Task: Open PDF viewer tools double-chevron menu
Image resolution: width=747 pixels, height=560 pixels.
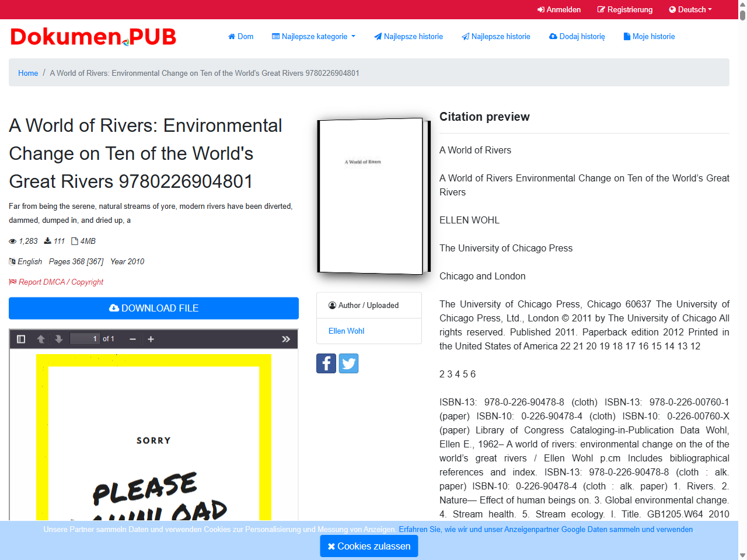Action: (x=286, y=339)
